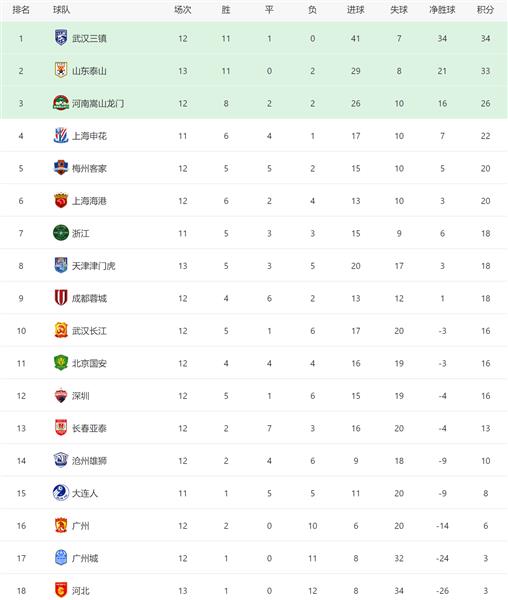The height and width of the screenshot is (600, 508).
Task: Click the 武汉三镇 team logo
Action: [x=61, y=38]
